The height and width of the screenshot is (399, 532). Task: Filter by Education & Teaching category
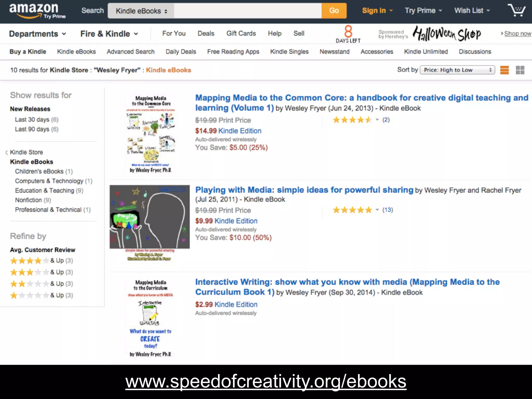point(49,191)
